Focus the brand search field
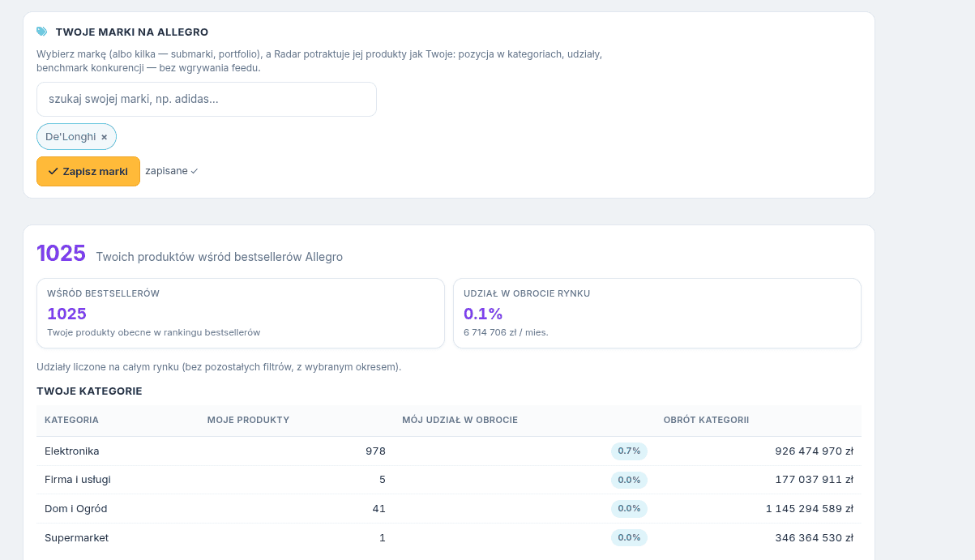 [x=207, y=99]
